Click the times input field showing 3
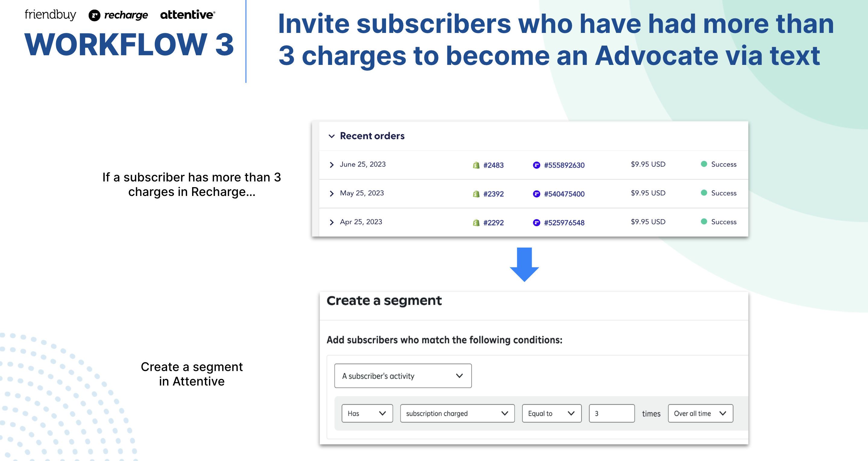This screenshot has width=868, height=461. pyautogui.click(x=610, y=413)
